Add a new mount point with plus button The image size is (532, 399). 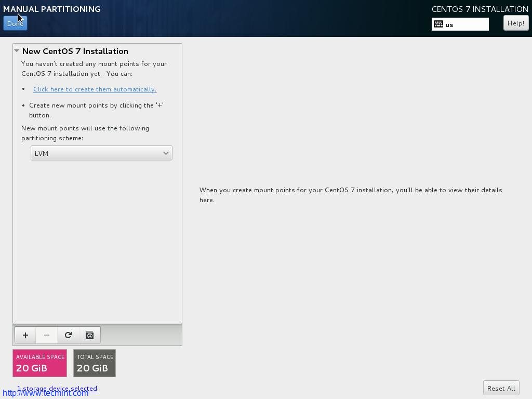pyautogui.click(x=25, y=335)
